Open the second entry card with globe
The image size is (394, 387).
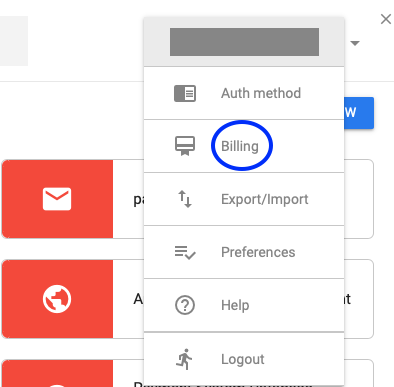(x=187, y=299)
